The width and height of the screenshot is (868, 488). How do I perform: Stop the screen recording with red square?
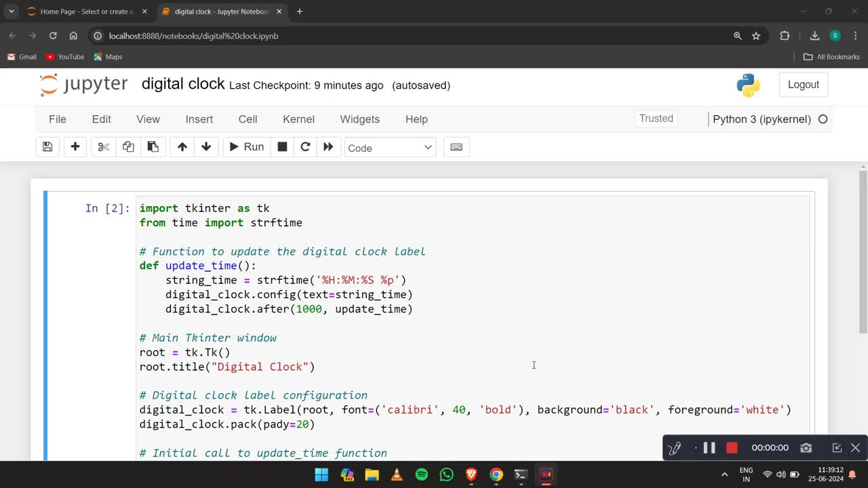732,447
